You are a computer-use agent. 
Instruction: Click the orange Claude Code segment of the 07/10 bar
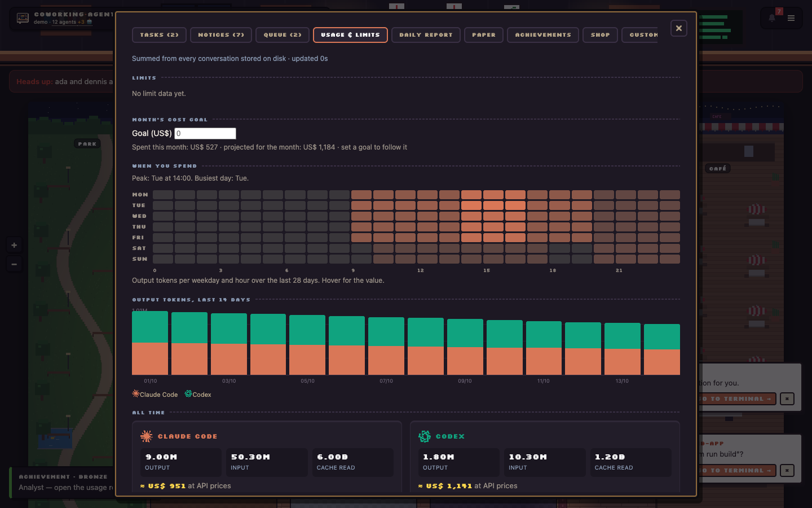click(386, 360)
